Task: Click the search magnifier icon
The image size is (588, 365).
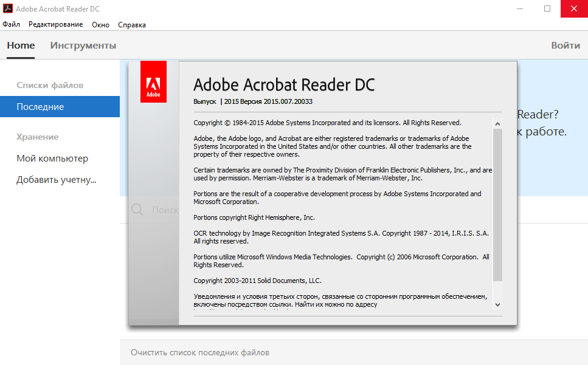Action: [x=137, y=210]
